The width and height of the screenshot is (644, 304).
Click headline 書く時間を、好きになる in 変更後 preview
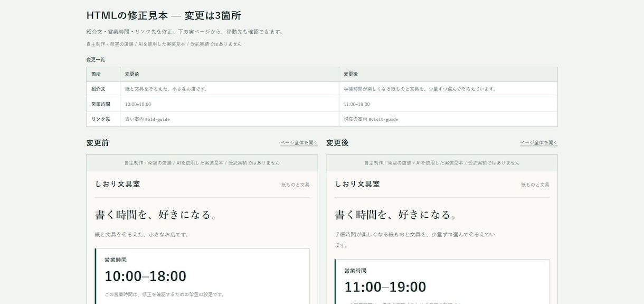pos(396,215)
